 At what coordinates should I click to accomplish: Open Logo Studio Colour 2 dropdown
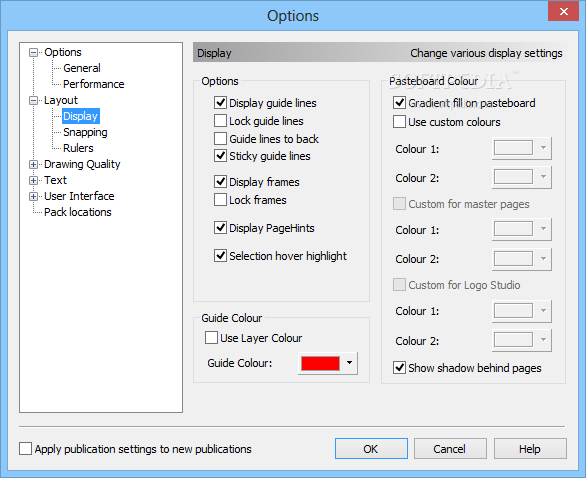point(543,340)
